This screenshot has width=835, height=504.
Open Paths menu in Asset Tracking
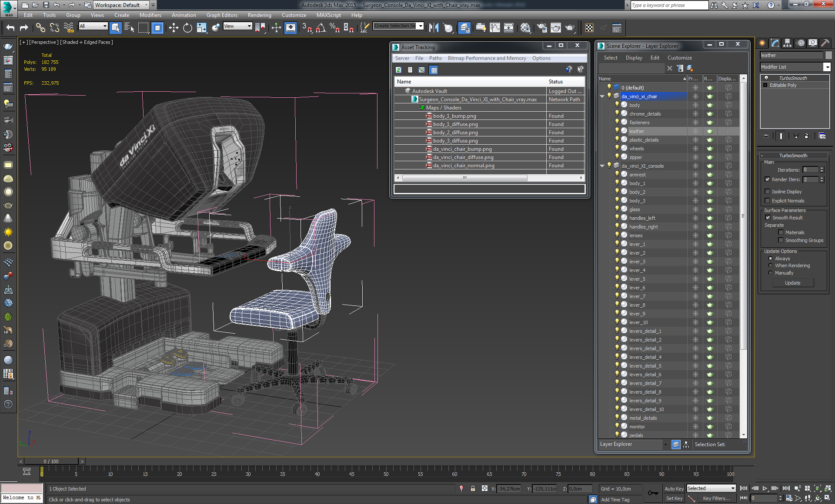tap(435, 58)
